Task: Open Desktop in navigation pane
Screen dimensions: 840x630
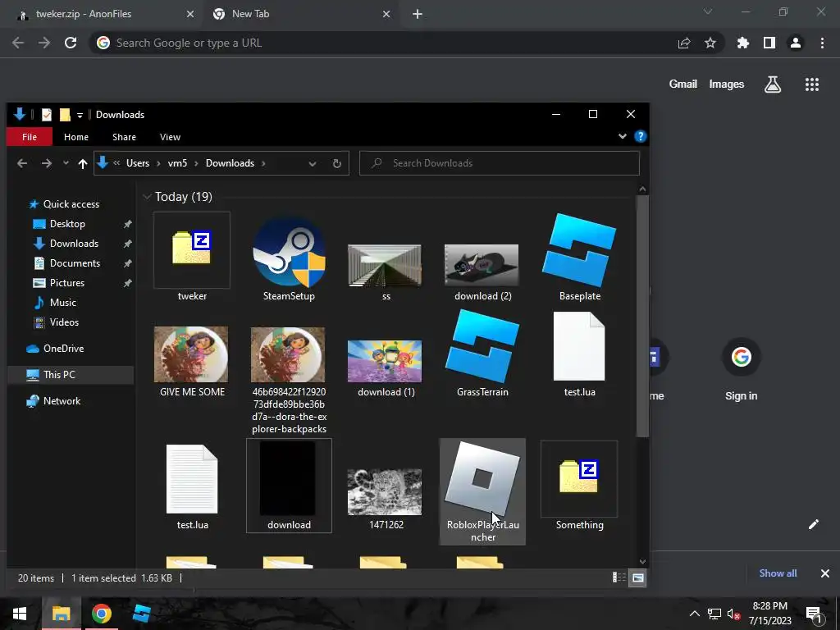Action: pos(67,224)
